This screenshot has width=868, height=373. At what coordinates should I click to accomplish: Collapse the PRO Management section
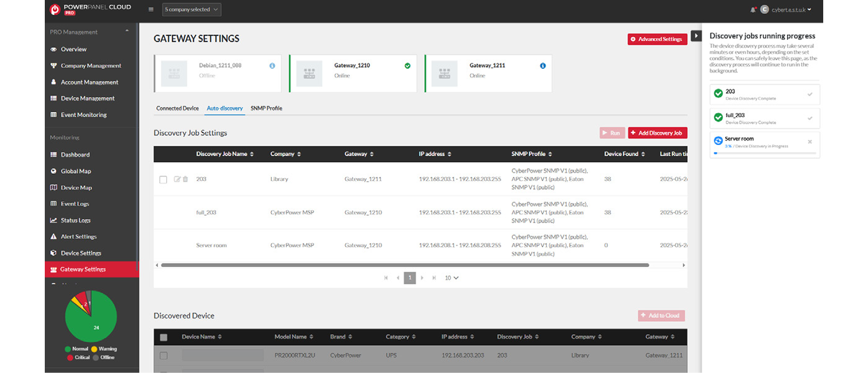coord(127,31)
